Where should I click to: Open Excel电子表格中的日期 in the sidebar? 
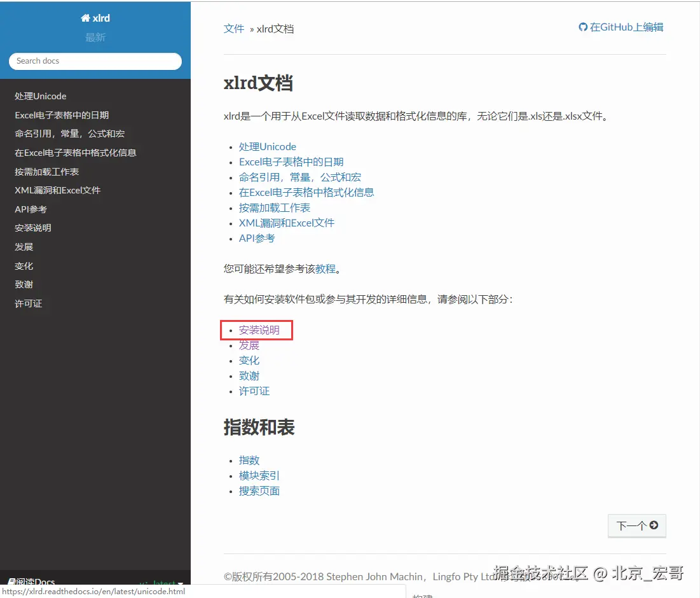click(x=62, y=115)
